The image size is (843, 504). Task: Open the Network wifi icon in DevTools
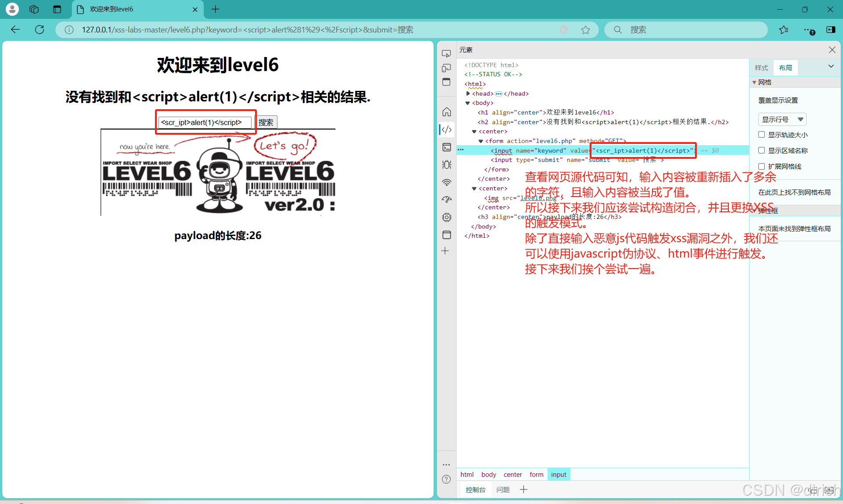[447, 182]
